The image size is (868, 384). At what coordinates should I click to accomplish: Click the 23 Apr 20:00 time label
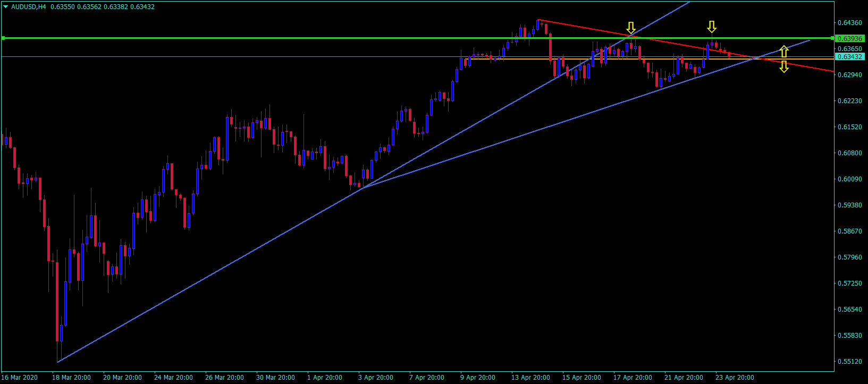pyautogui.click(x=735, y=378)
